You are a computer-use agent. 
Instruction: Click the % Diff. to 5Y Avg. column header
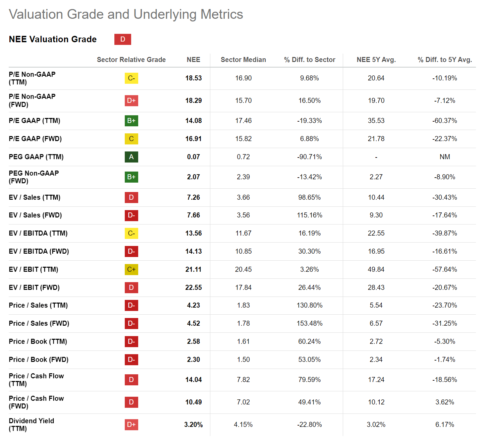pos(444,60)
